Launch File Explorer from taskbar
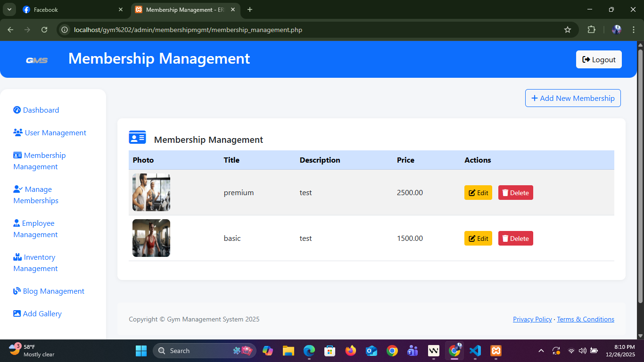 coord(289,351)
